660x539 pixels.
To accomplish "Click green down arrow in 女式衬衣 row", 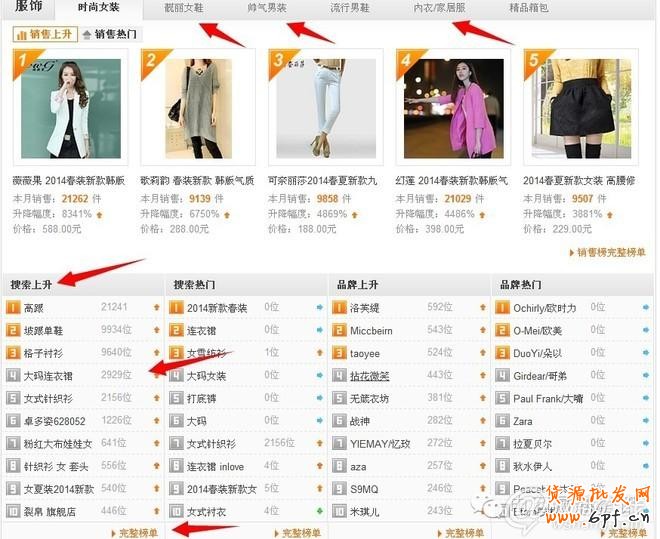I will [320, 512].
